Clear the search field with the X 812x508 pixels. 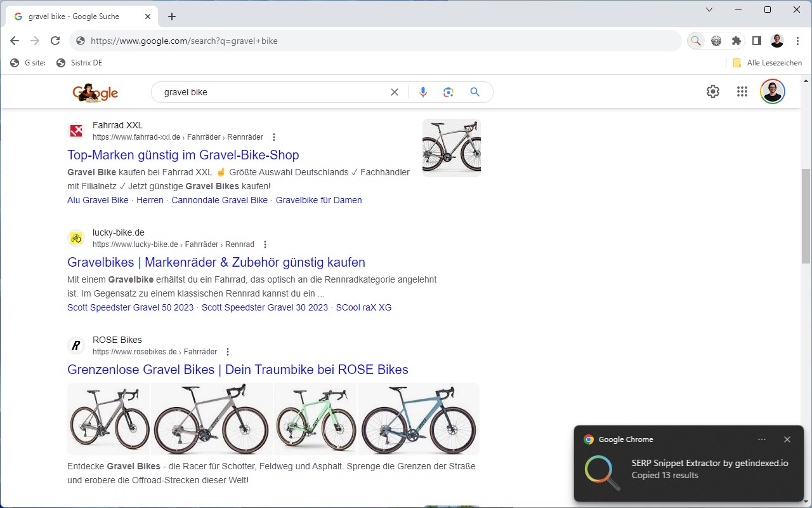point(395,91)
